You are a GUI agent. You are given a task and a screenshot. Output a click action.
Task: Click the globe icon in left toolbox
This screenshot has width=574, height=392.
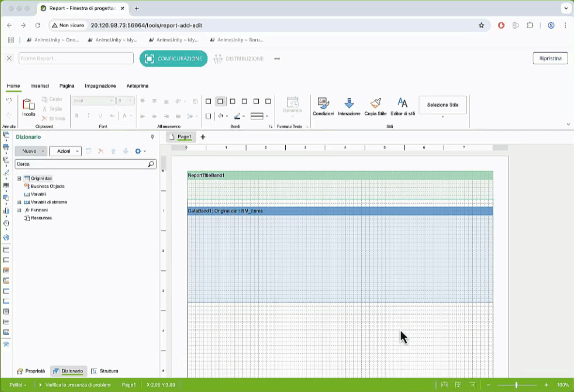(x=6, y=237)
